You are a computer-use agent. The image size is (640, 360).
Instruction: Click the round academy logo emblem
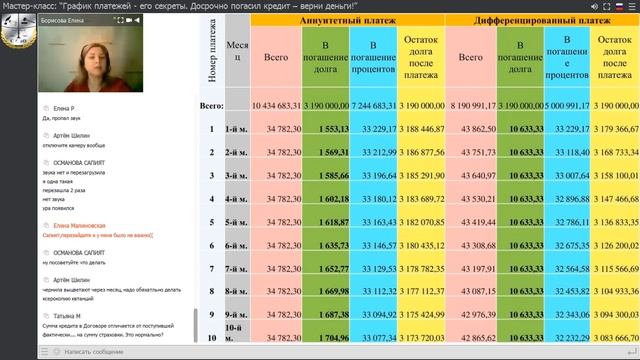tap(18, 30)
